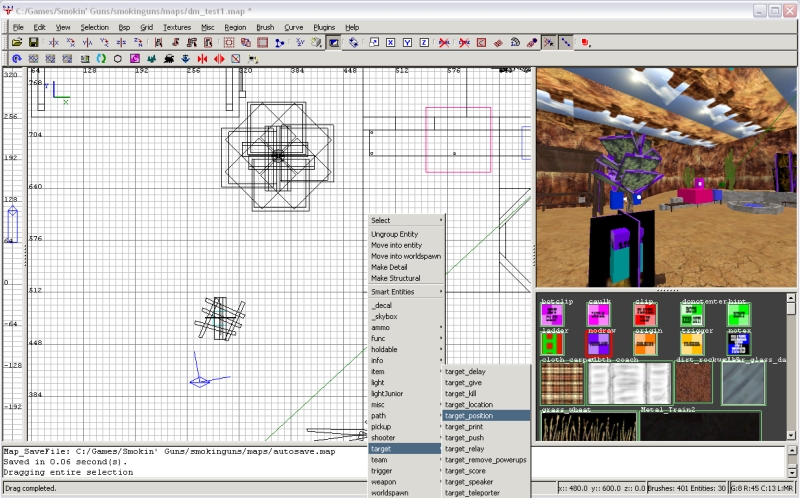Click the Select Partial Tall toolbar icon
The image size is (800, 498).
[192, 43]
